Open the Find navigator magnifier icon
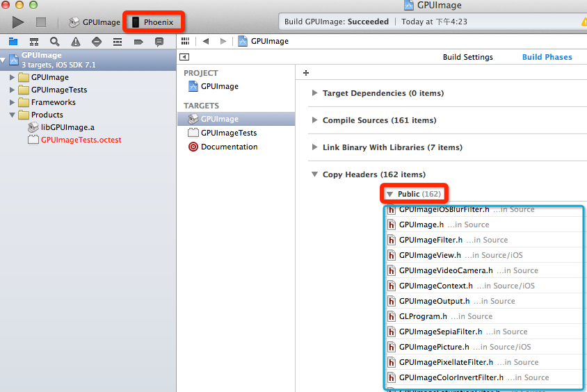Viewport: 587px width, 392px height. [54, 42]
